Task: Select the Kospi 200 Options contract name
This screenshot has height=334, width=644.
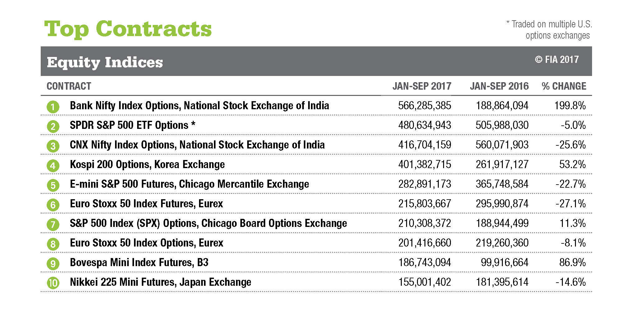Action: pyautogui.click(x=147, y=165)
